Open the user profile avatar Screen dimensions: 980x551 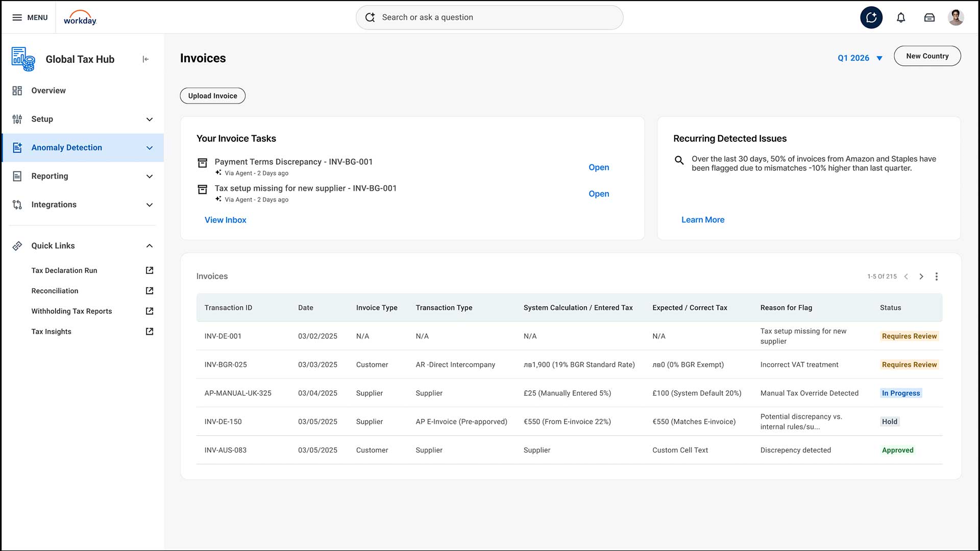coord(955,17)
